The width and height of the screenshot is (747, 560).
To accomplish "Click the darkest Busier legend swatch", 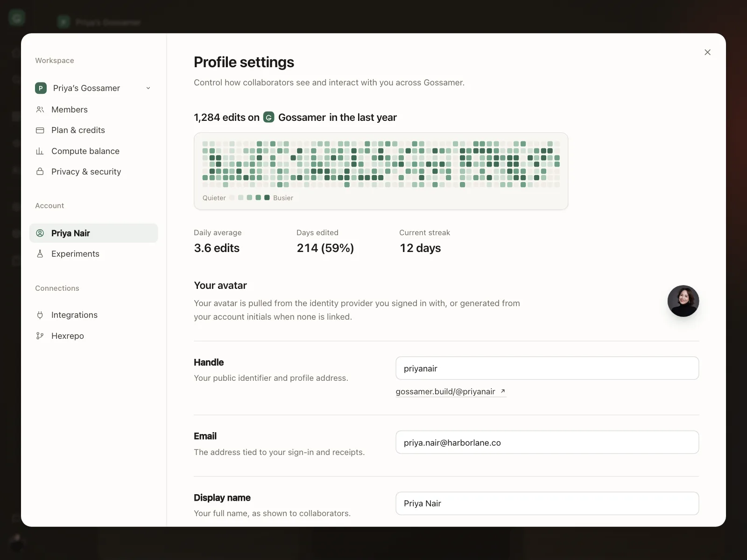I will [x=267, y=197].
